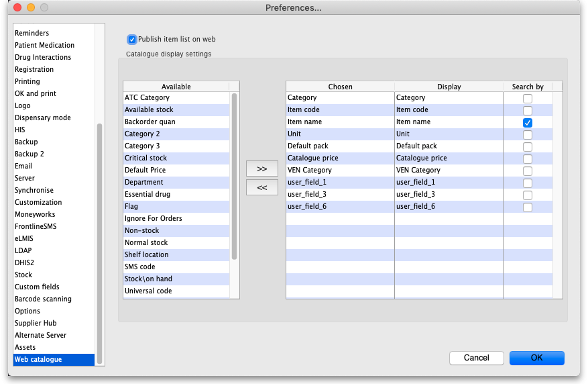Click the Available list scrollbar

click(235, 176)
